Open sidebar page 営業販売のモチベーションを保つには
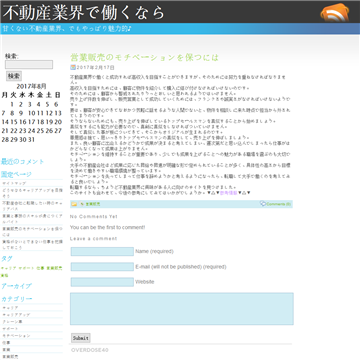Screen dimensions: 360x360 coord(32,232)
